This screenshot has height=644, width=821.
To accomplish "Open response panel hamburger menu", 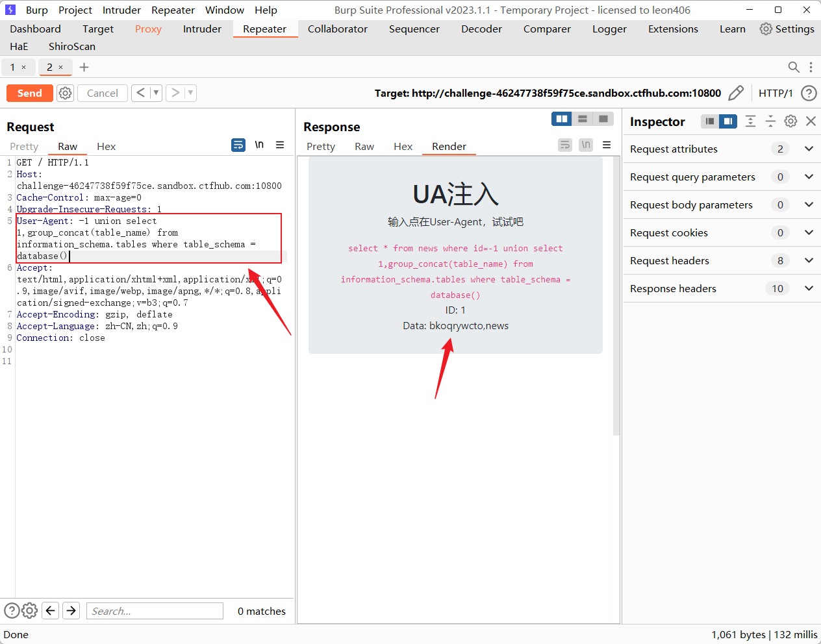I will click(607, 145).
